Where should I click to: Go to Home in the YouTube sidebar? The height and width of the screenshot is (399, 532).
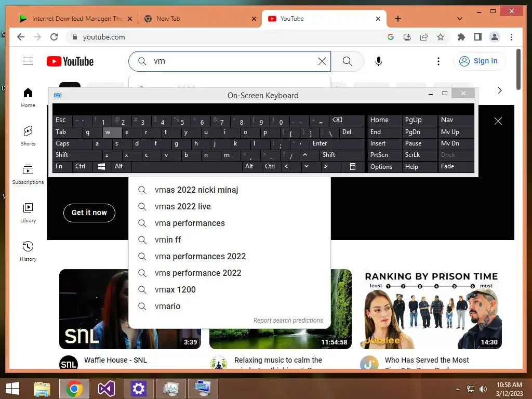point(28,98)
